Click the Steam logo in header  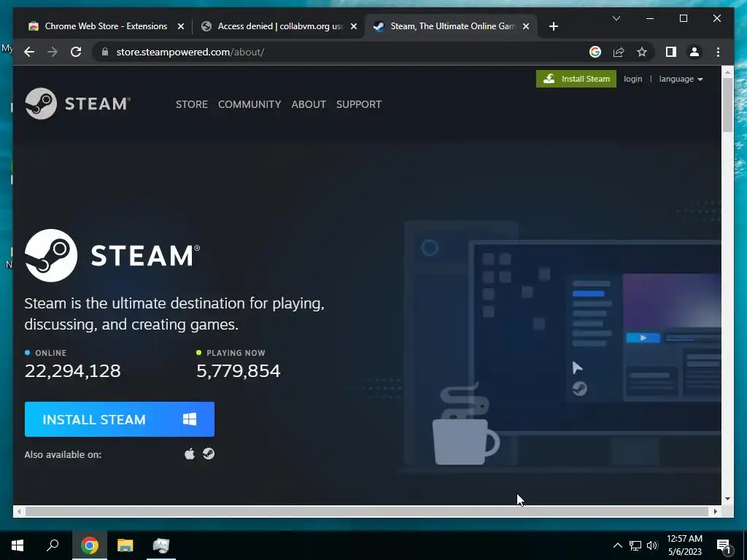pyautogui.click(x=77, y=104)
